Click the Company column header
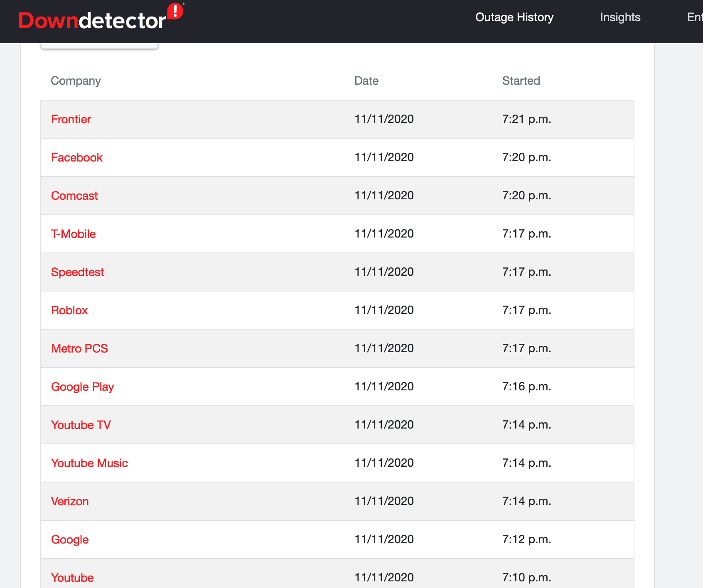The image size is (703, 588). pyautogui.click(x=76, y=81)
